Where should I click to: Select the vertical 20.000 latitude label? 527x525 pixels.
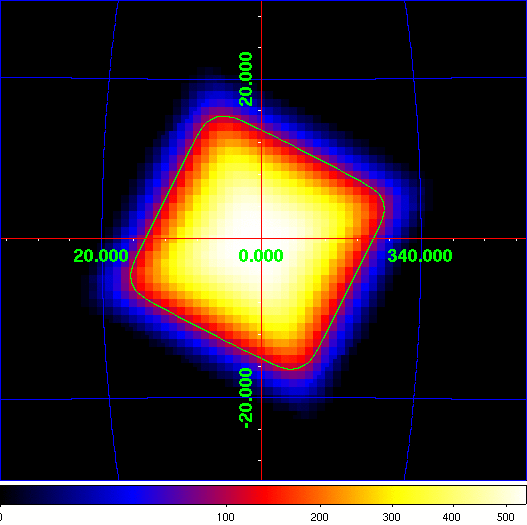(x=246, y=79)
